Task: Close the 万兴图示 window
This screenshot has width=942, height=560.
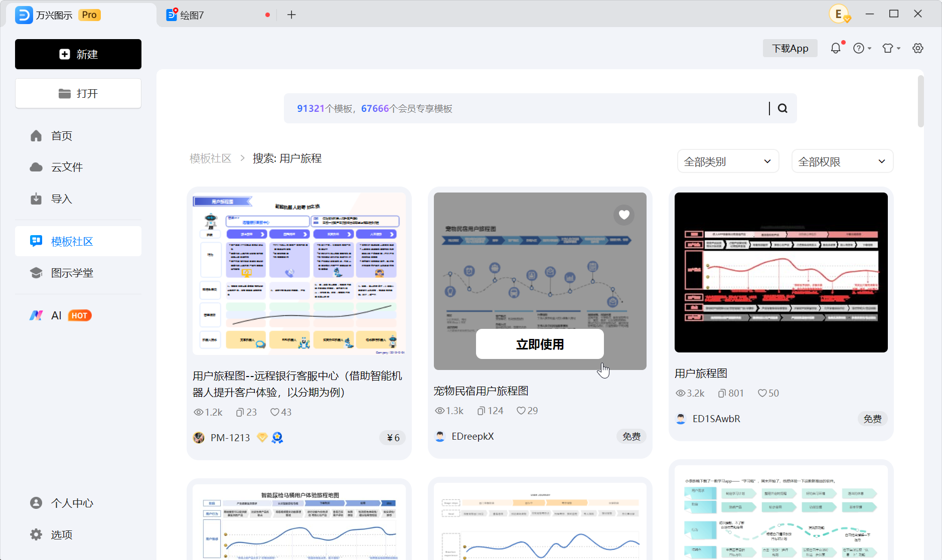Action: click(918, 14)
